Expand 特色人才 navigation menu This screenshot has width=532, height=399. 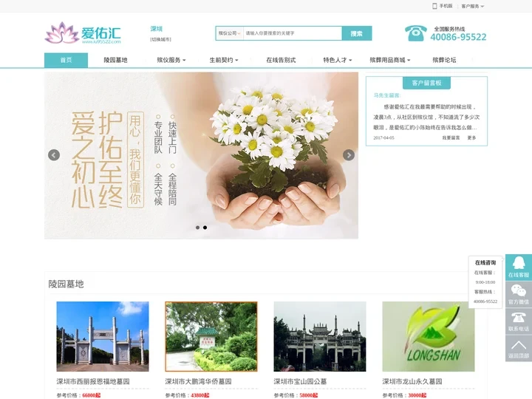(x=338, y=60)
